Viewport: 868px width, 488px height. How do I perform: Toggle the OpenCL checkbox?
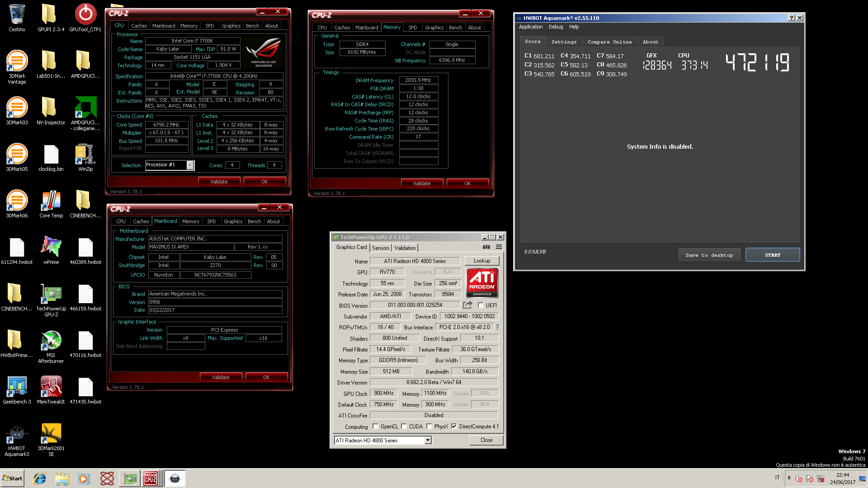point(375,427)
